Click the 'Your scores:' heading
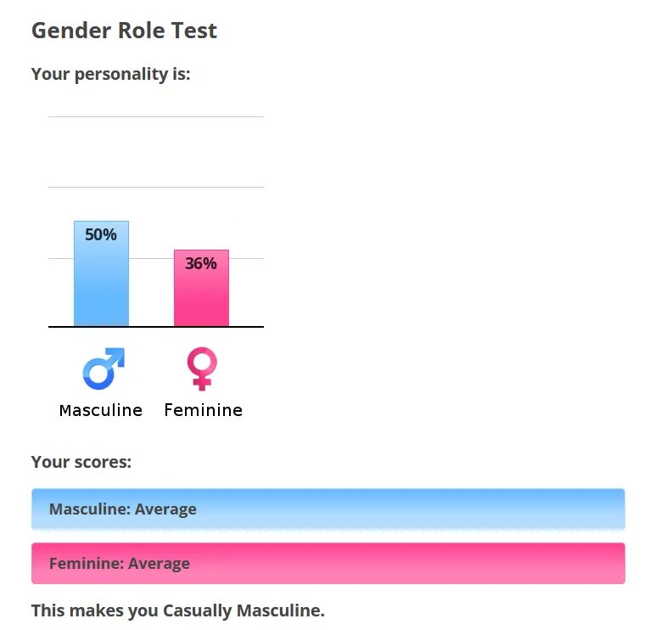Viewport: 672px width, 630px height. (81, 462)
